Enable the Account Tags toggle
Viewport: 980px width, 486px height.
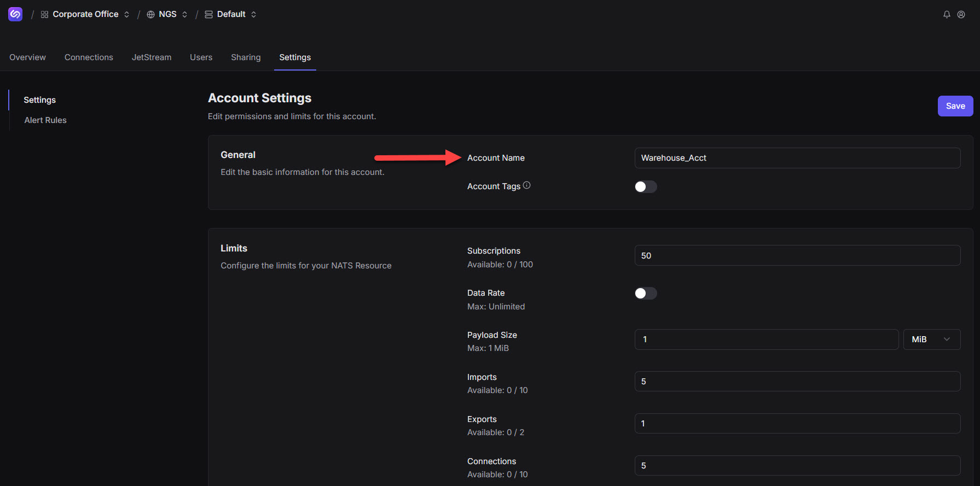pyautogui.click(x=646, y=187)
